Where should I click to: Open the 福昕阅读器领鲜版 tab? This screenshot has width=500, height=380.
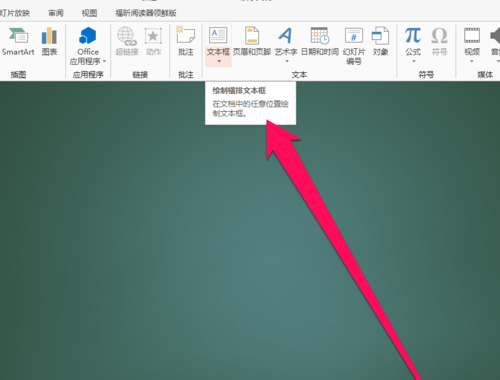146,13
